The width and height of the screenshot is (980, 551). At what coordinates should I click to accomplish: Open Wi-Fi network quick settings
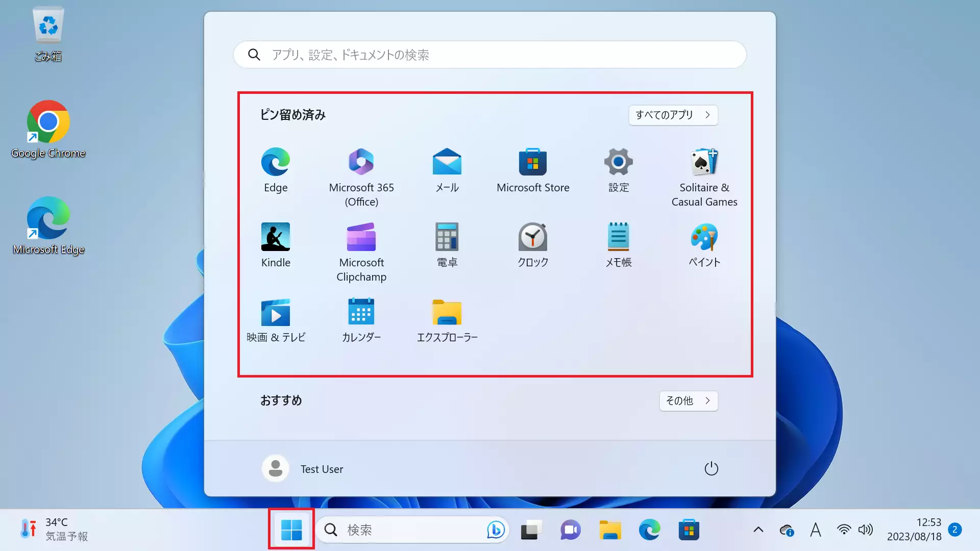click(x=844, y=530)
